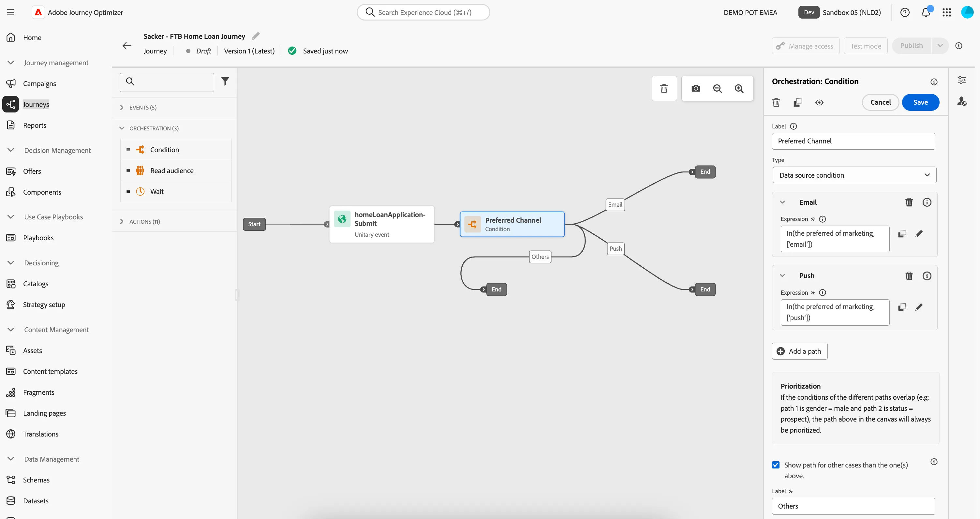
Task: Click Add a path
Action: click(799, 351)
